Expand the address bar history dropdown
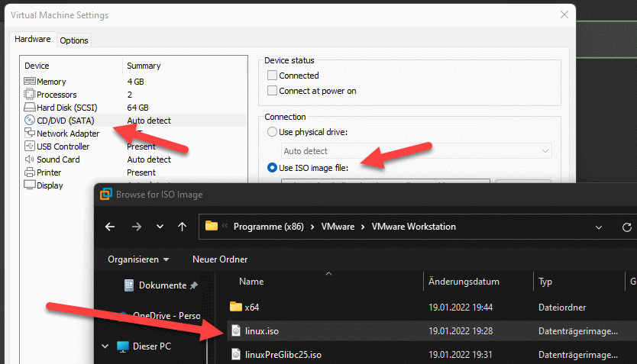This screenshot has height=364, width=637. pyautogui.click(x=598, y=227)
